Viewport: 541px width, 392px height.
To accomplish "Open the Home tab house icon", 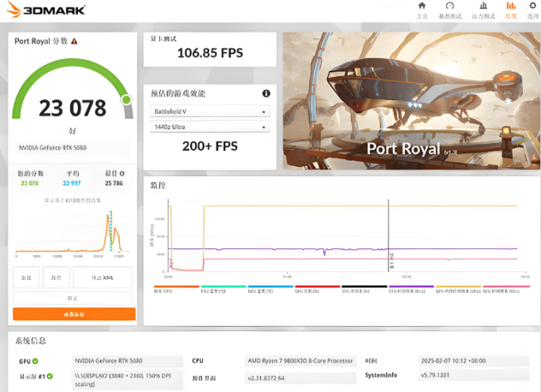I will pos(422,6).
